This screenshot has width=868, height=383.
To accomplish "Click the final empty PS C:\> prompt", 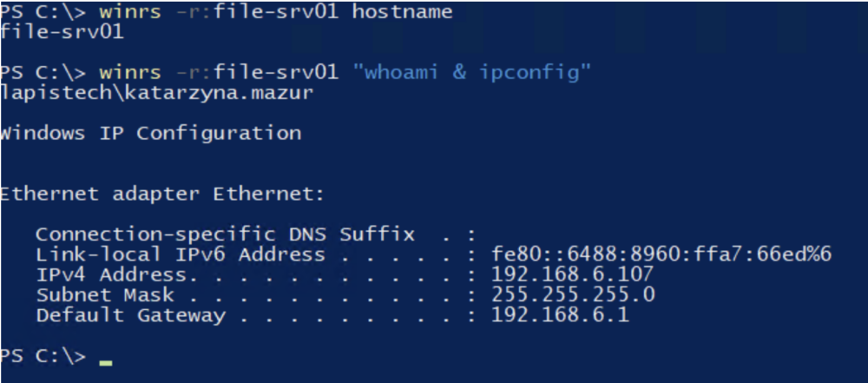I will [x=43, y=356].
